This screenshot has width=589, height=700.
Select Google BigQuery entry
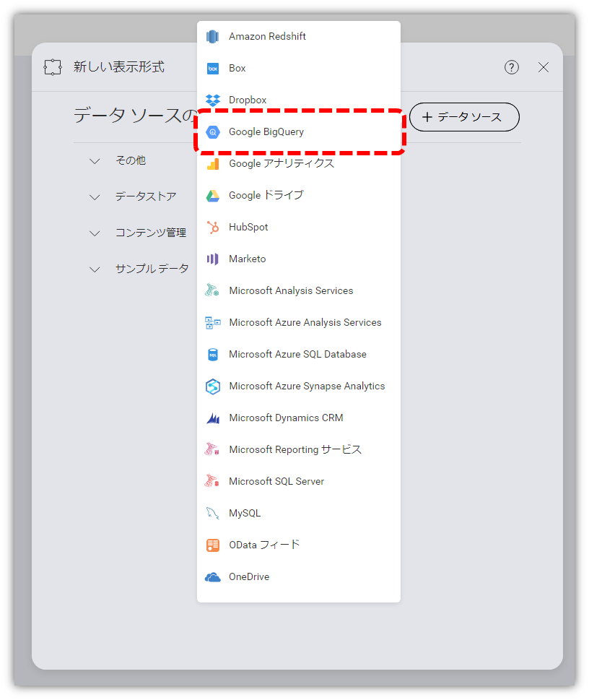(299, 131)
